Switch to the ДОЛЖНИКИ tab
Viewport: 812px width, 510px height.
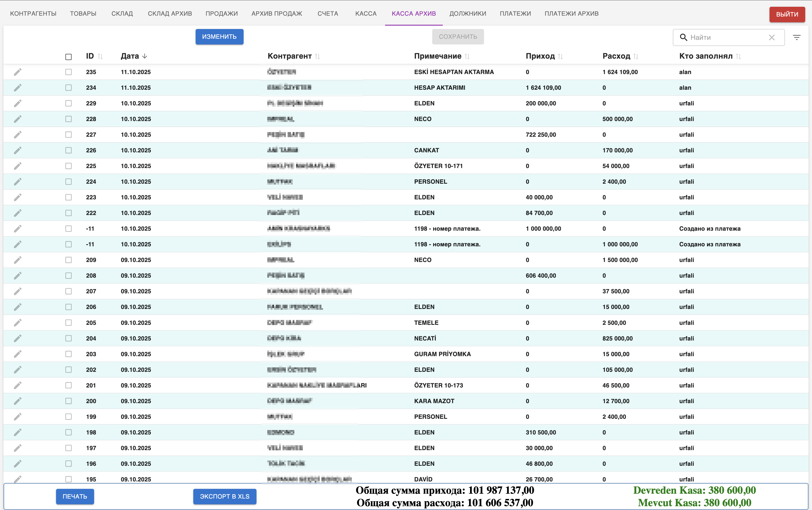pyautogui.click(x=468, y=14)
